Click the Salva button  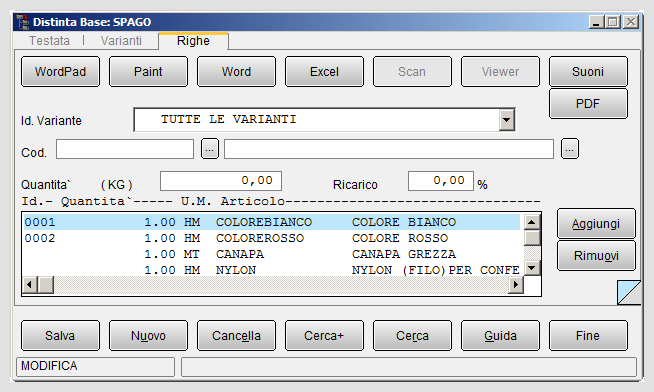(60, 336)
